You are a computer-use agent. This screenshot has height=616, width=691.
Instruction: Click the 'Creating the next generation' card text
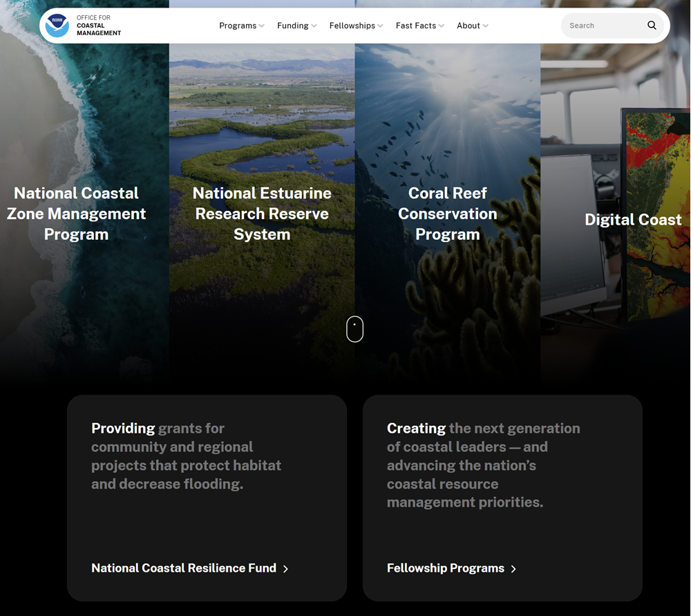[x=484, y=465]
